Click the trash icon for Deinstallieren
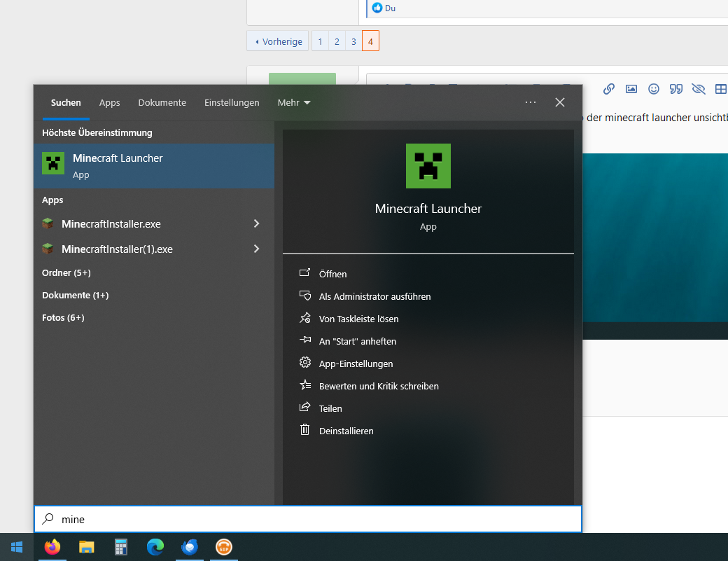Screen dimensions: 728x561 tap(304, 429)
